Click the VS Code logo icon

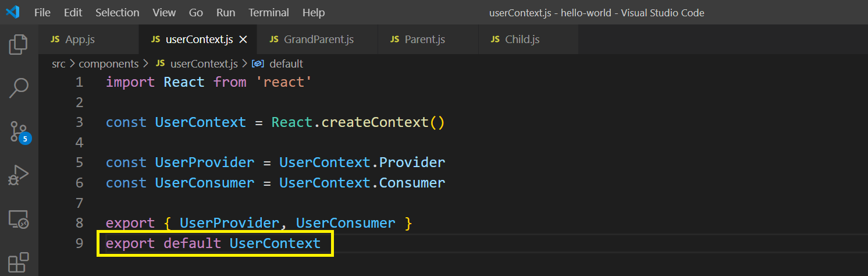(13, 12)
